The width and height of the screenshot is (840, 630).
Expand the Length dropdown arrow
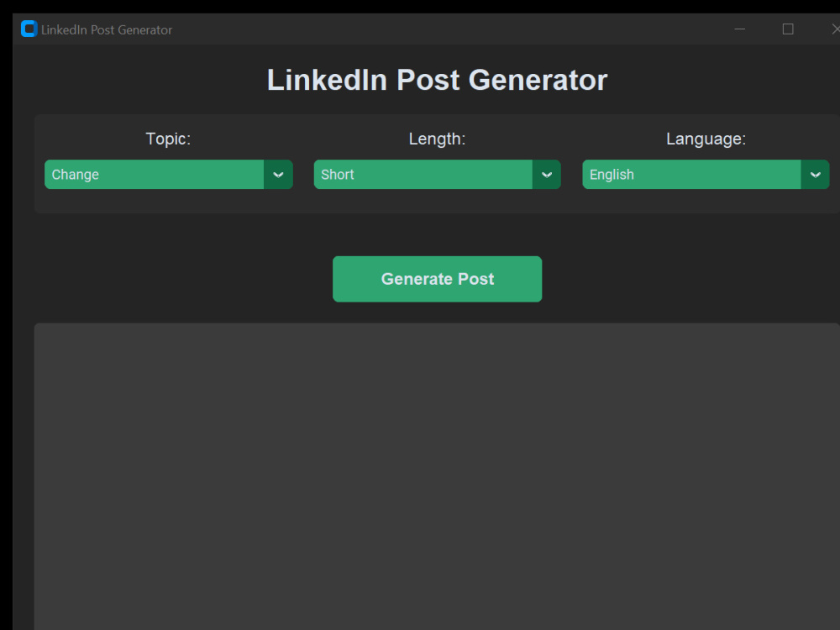pyautogui.click(x=547, y=174)
